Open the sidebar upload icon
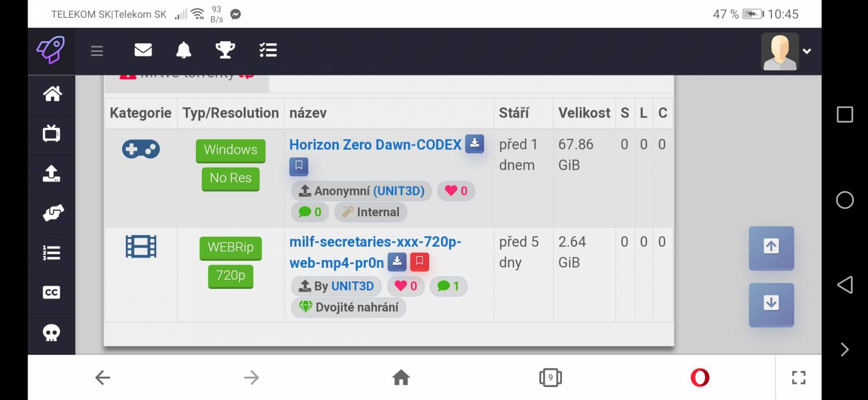This screenshot has width=868, height=400. click(52, 173)
